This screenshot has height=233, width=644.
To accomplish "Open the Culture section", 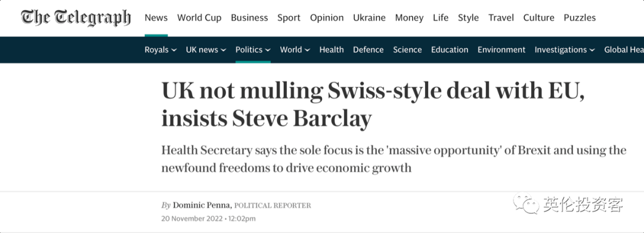I will pyautogui.click(x=538, y=18).
